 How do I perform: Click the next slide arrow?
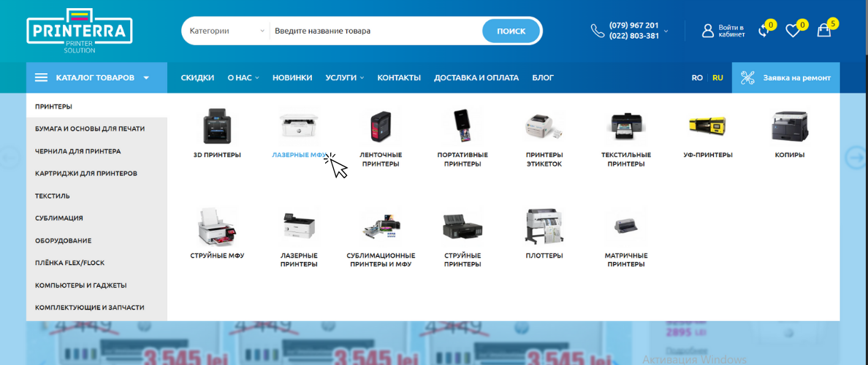(856, 158)
